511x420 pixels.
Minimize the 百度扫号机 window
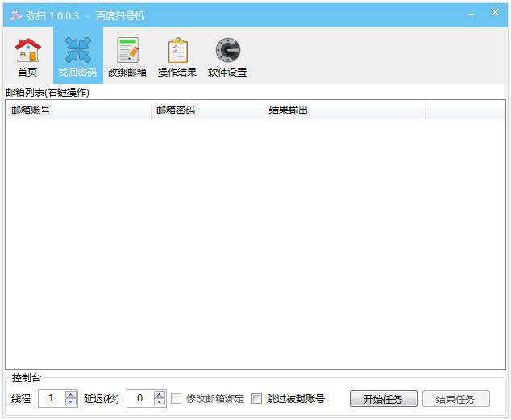click(471, 15)
